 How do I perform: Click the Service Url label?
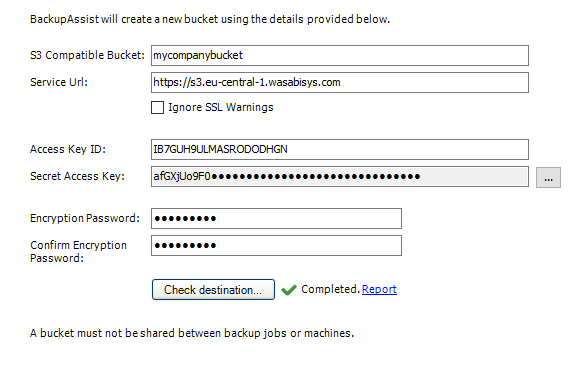(59, 82)
